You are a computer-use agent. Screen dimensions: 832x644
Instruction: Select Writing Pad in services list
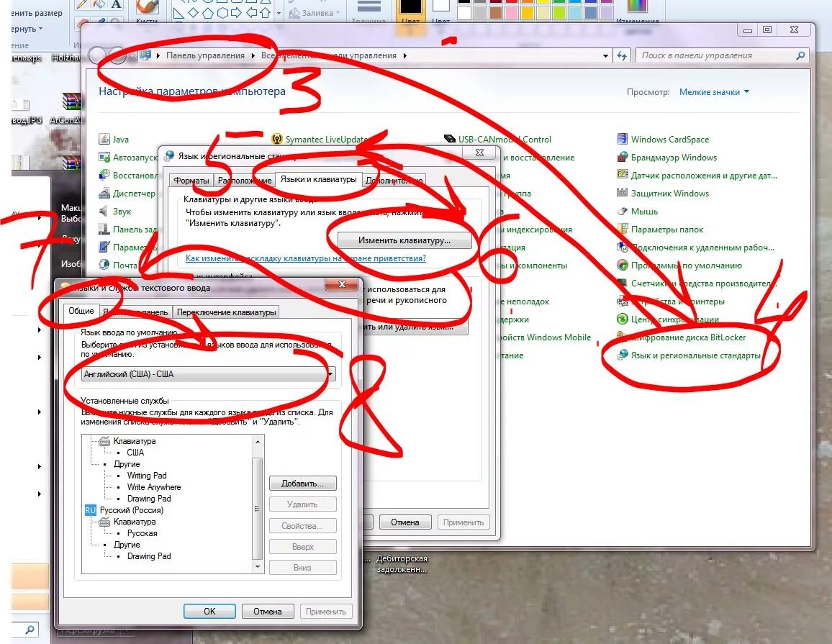147,476
